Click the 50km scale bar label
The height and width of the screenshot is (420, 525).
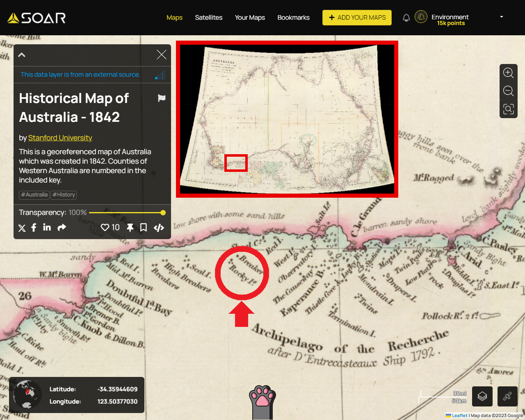(459, 401)
